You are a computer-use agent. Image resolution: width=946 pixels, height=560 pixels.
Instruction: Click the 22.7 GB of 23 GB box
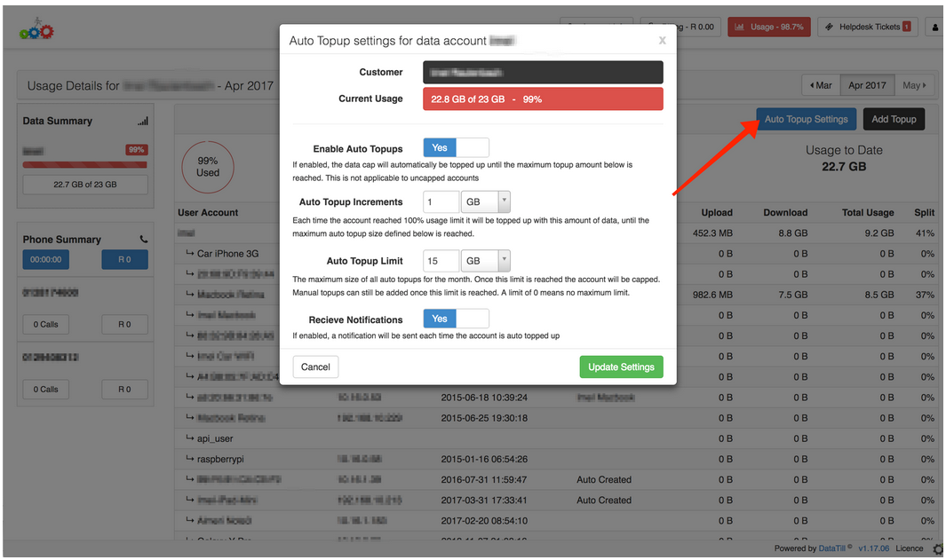[85, 185]
